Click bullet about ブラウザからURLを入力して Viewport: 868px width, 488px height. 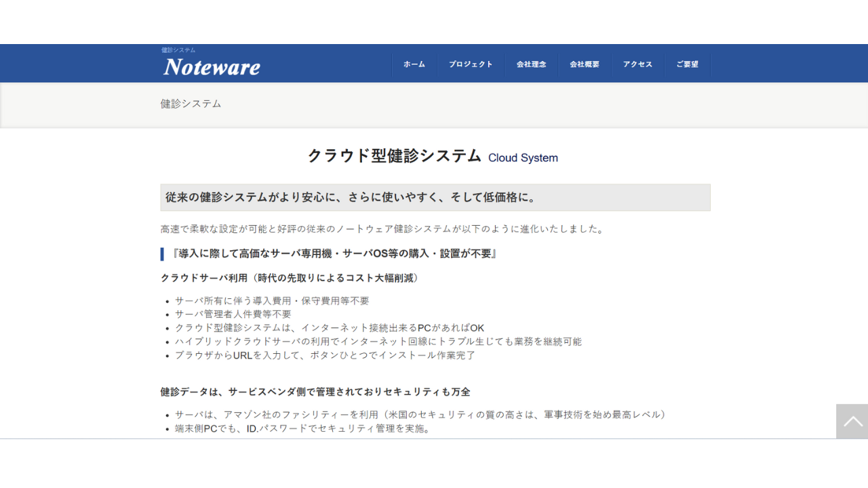click(x=325, y=355)
